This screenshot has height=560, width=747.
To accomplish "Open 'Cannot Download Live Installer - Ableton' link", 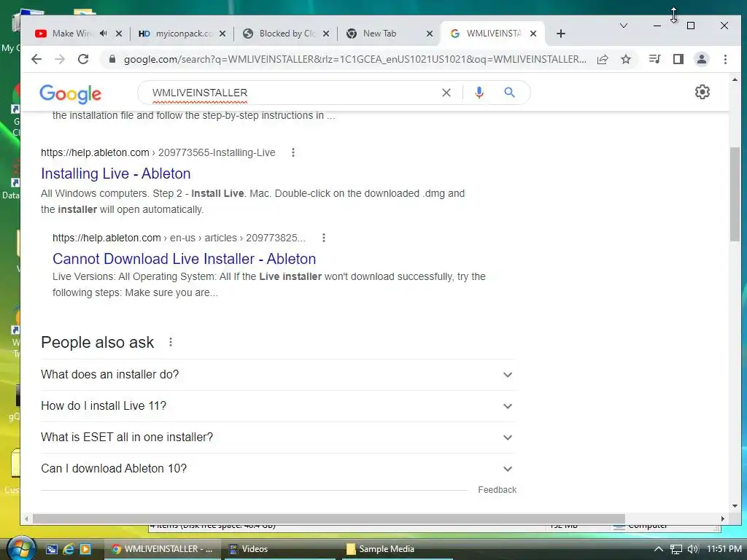I will pyautogui.click(x=184, y=259).
